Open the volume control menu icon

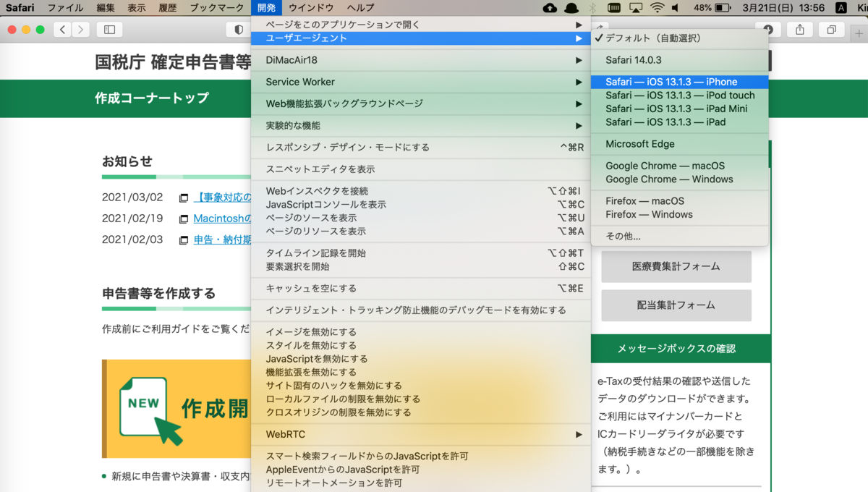click(676, 8)
